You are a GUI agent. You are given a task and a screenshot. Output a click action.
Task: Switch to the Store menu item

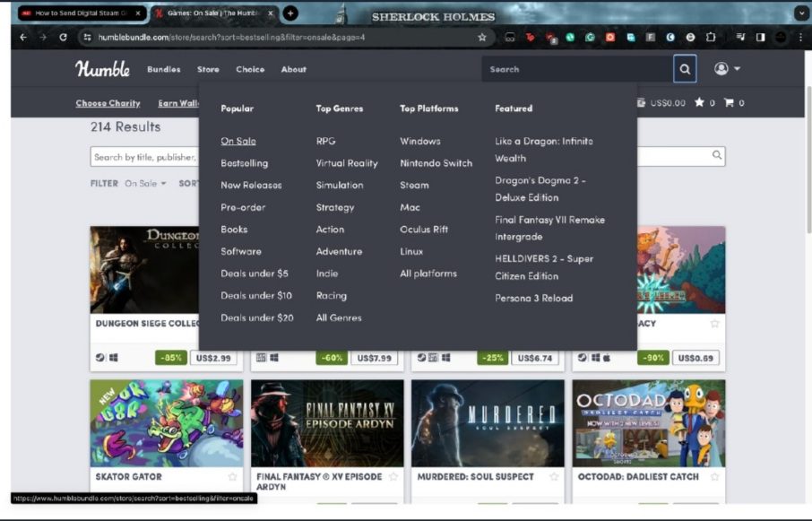click(207, 69)
